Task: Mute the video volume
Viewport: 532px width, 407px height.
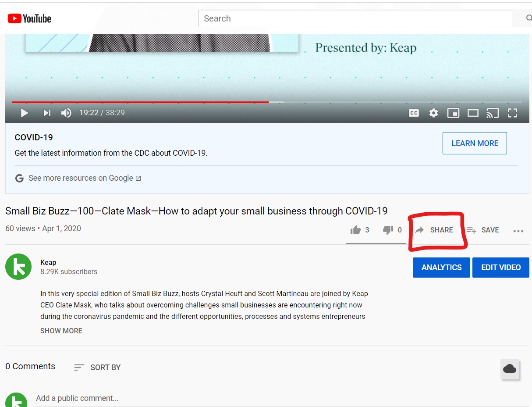Action: pos(66,113)
